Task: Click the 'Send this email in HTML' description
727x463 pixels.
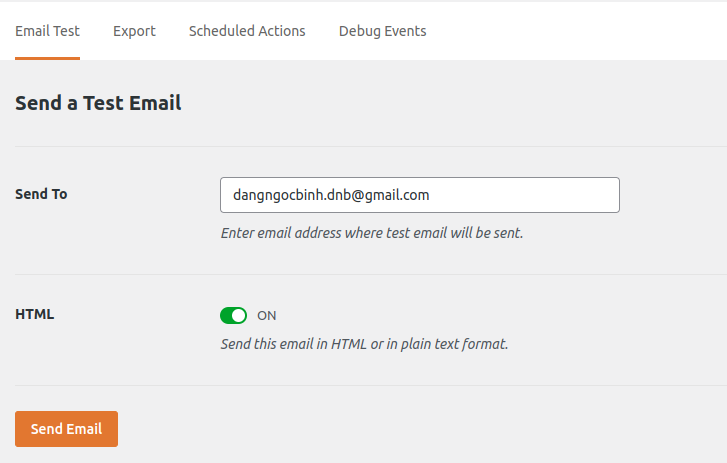Action: point(364,344)
